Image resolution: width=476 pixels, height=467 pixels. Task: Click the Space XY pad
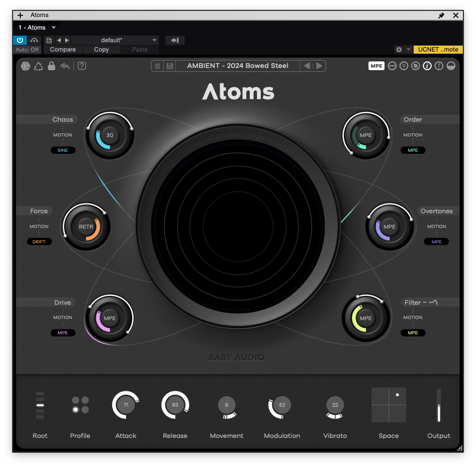tap(389, 405)
